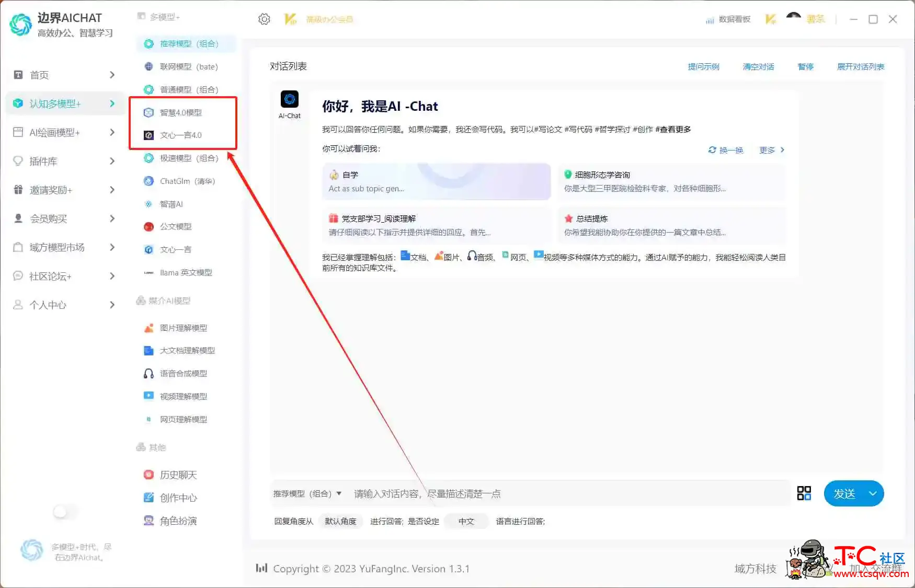The height and width of the screenshot is (588, 915).
Task: Expand the 认知多模型+ chevron
Action: (112, 103)
